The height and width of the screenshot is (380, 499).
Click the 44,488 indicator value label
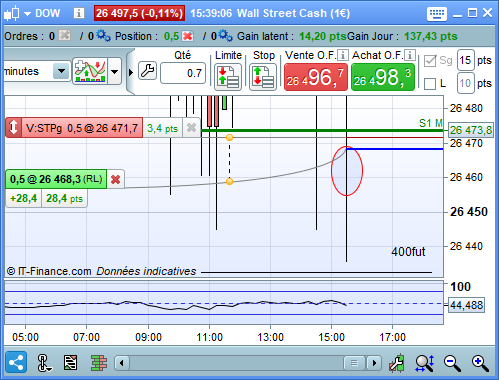point(466,305)
